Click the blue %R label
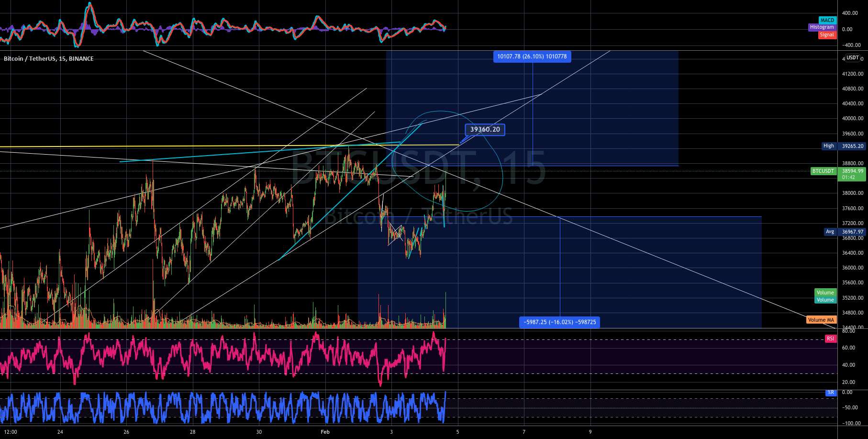 click(831, 393)
